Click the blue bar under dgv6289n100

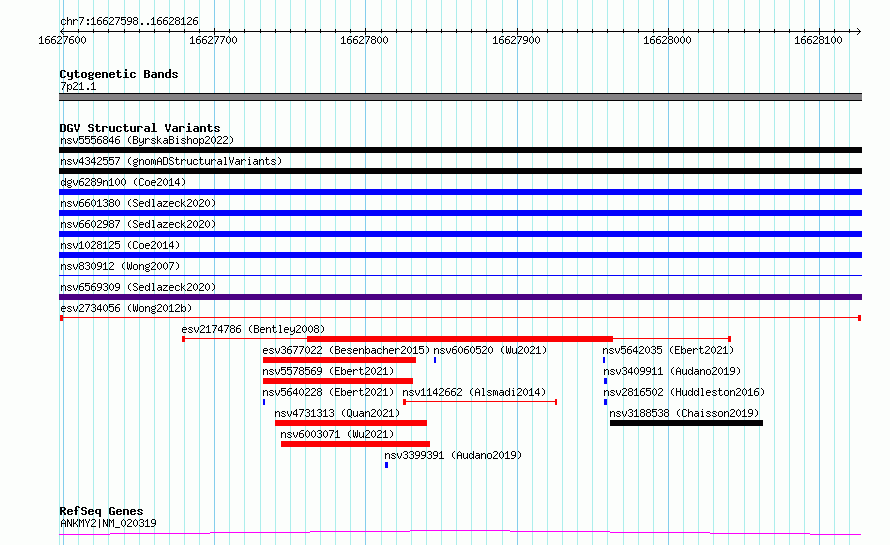(460, 192)
